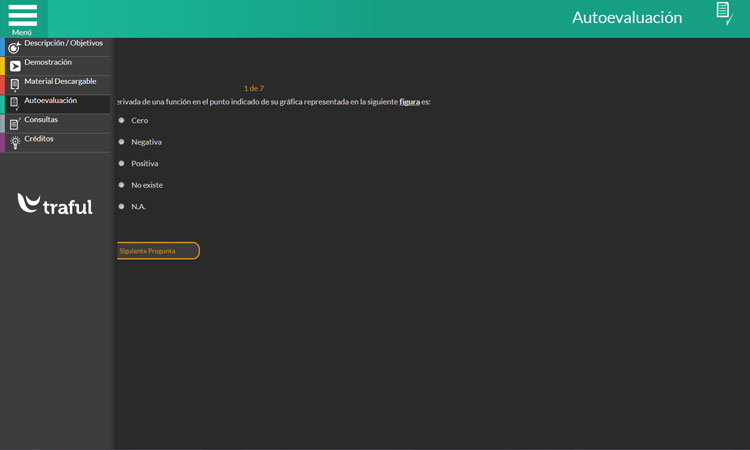Click the Descripción / Objetivos target icon
This screenshot has height=450, width=750.
(x=14, y=47)
